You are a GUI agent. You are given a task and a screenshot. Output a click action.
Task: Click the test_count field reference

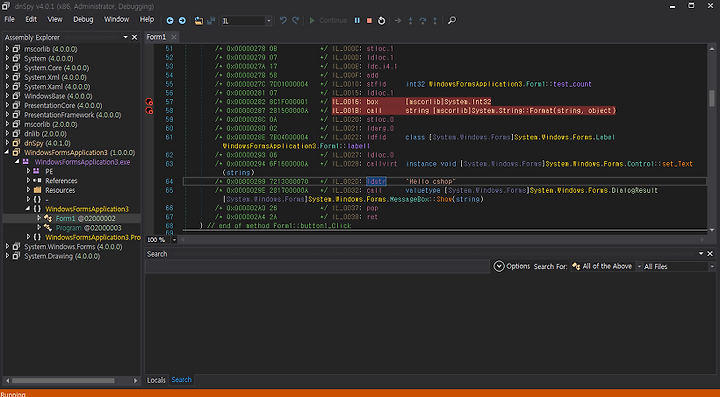click(572, 84)
